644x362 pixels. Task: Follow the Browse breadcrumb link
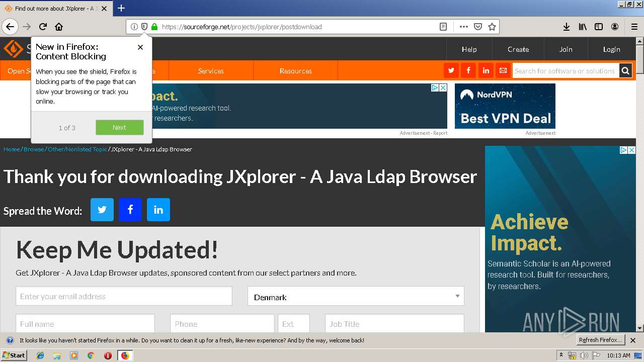34,149
